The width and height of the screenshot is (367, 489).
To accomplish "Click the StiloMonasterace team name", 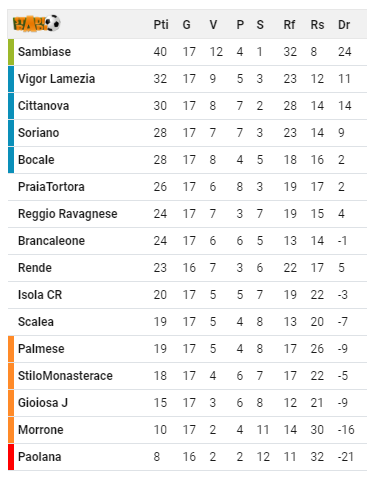I will 65,376.
